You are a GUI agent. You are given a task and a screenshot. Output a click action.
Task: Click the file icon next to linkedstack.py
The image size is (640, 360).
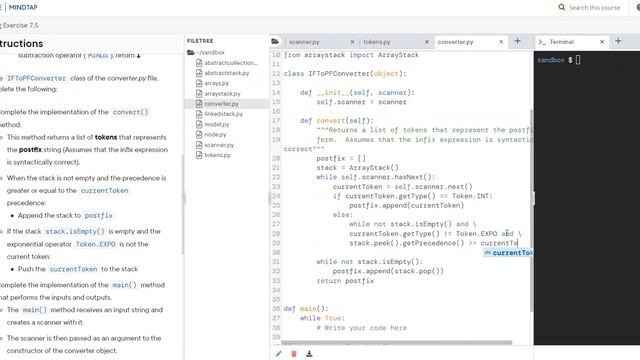[199, 114]
